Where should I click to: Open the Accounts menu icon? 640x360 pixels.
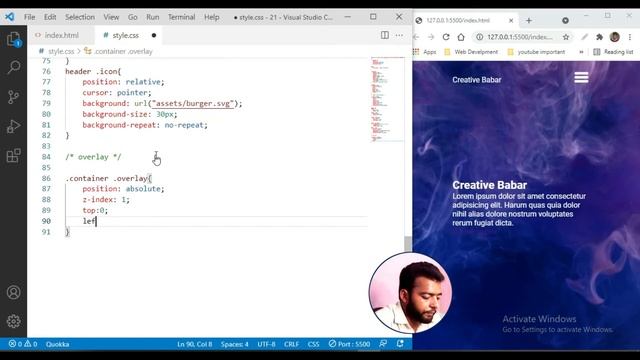point(13,292)
